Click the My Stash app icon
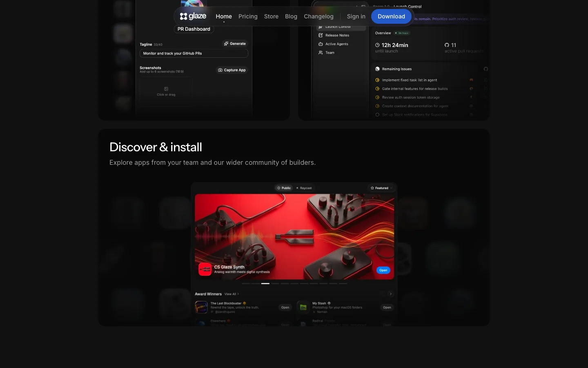 (303, 307)
